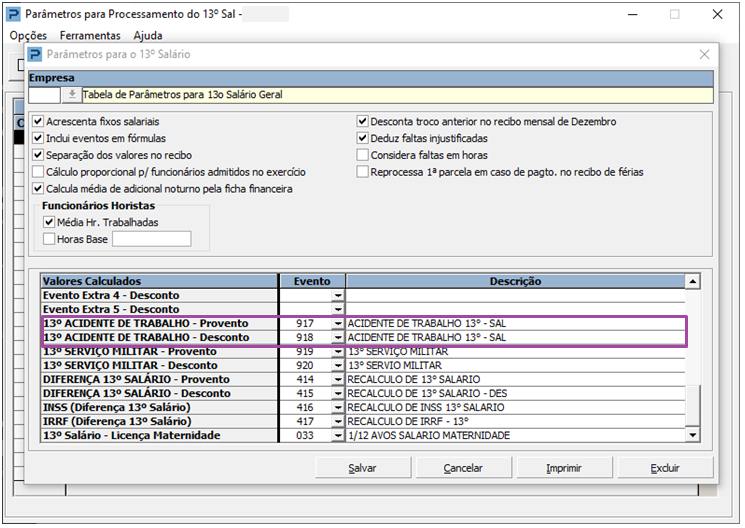Click the main window's title bar app icon
The width and height of the screenshot is (745, 528).
pos(12,15)
